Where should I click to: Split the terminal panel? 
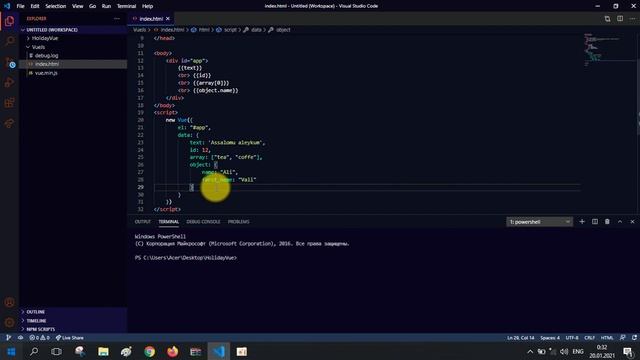tap(595, 222)
